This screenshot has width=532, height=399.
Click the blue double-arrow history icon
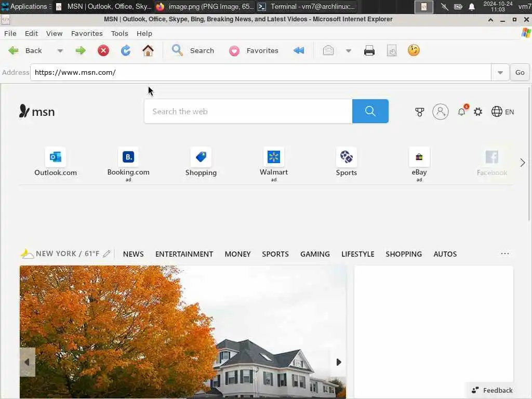(x=299, y=50)
